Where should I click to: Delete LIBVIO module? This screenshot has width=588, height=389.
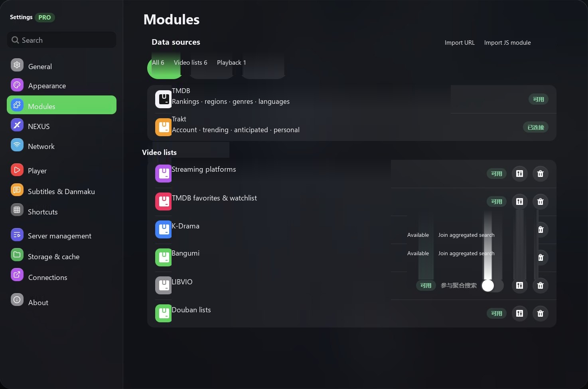[x=541, y=286]
